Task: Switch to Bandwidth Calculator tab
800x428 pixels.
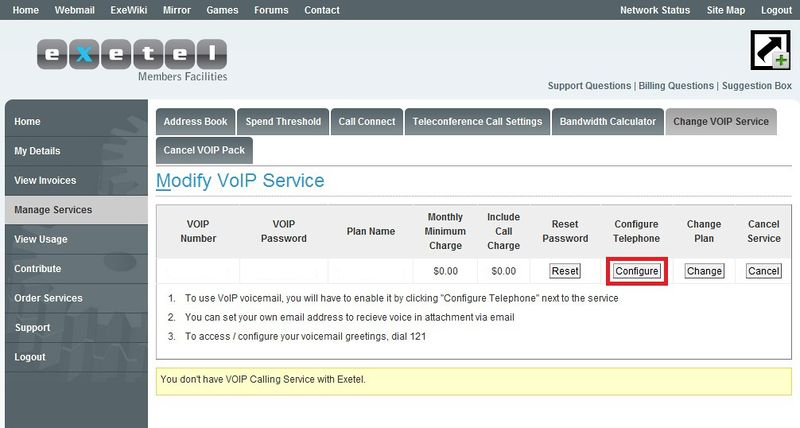Action: coord(608,122)
